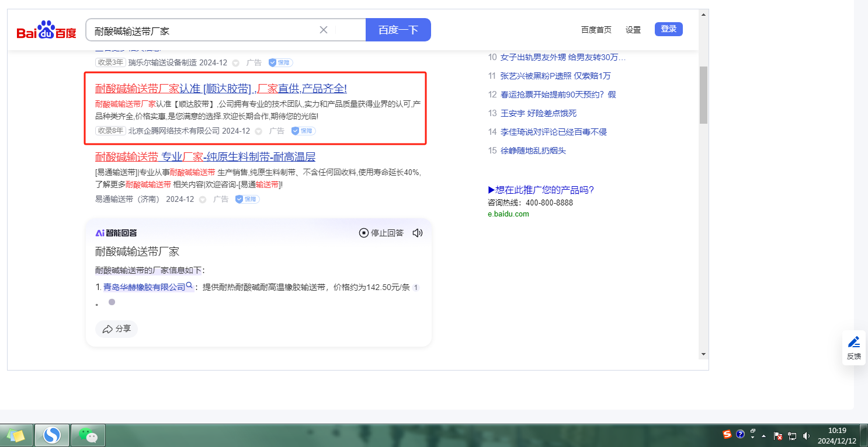
Task: Click the reference number 1 citation badge
Action: click(x=415, y=288)
